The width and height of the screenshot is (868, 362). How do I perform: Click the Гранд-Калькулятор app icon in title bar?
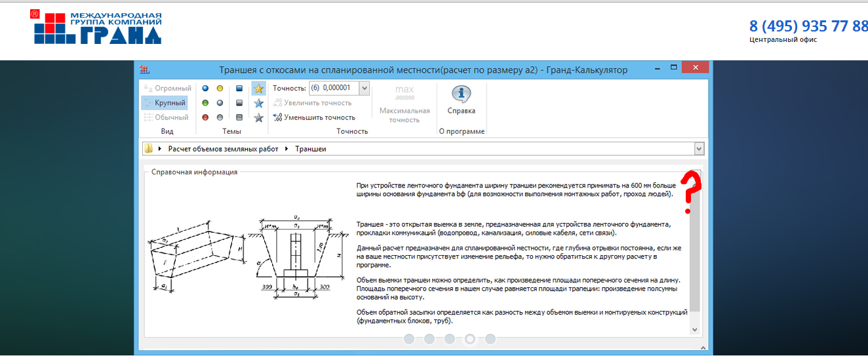(x=144, y=70)
